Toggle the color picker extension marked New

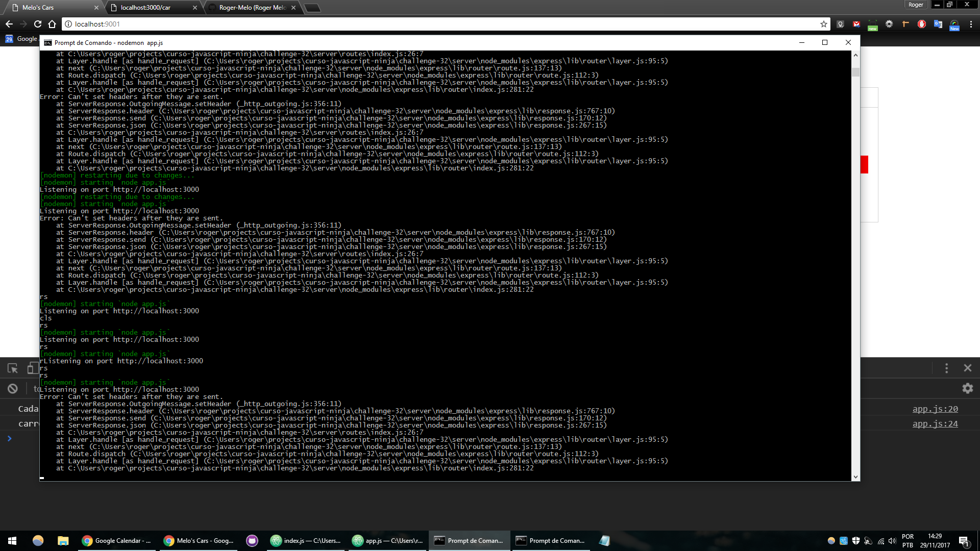tap(955, 24)
